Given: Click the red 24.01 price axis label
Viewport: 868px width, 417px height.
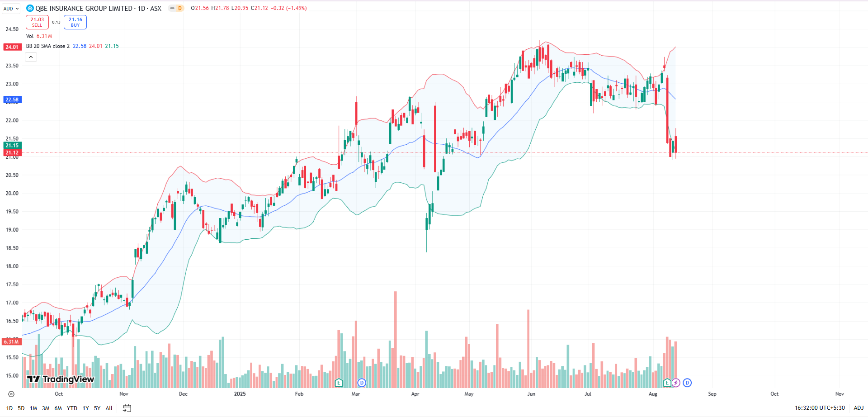Looking at the screenshot, I should 12,47.
